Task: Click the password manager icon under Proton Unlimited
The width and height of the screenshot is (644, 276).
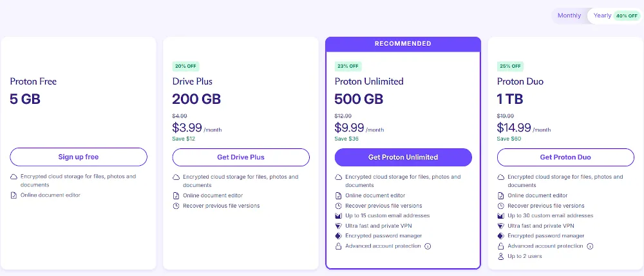Action: click(x=339, y=236)
